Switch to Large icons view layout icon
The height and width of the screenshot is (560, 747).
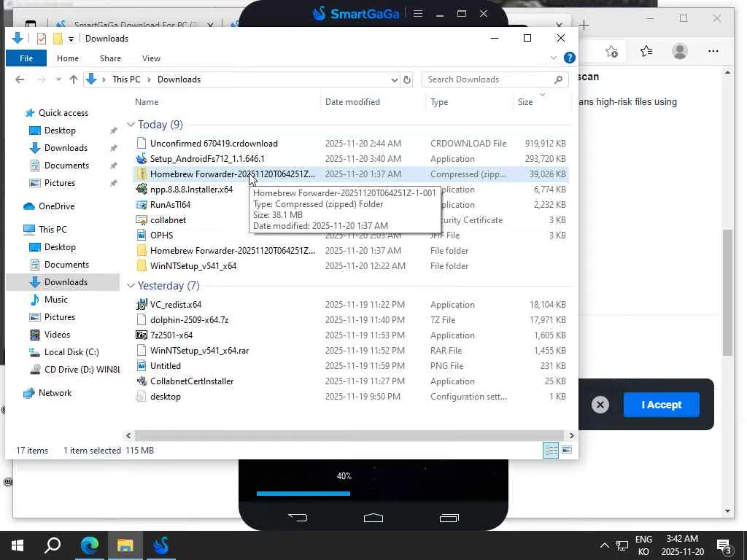(567, 450)
